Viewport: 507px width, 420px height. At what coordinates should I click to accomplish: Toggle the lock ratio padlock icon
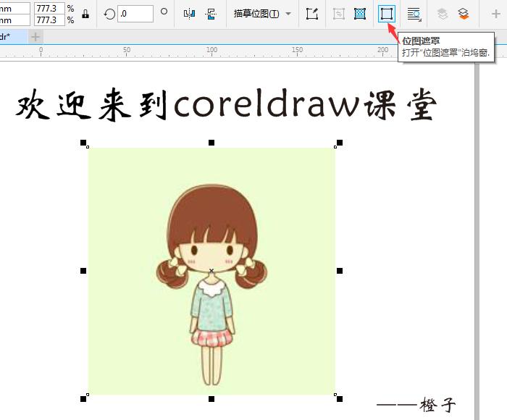[85, 14]
